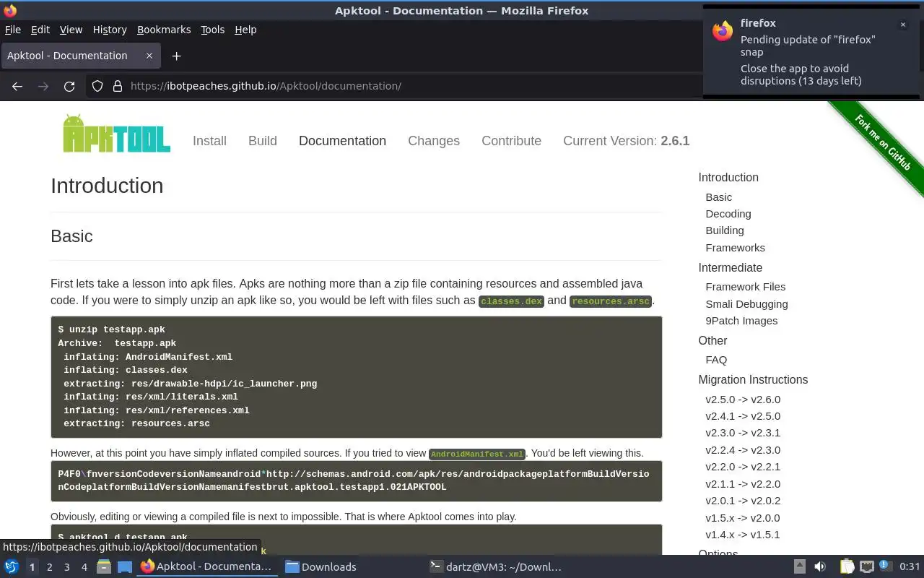Open the Help menu
The height and width of the screenshot is (578, 924).
tap(245, 30)
